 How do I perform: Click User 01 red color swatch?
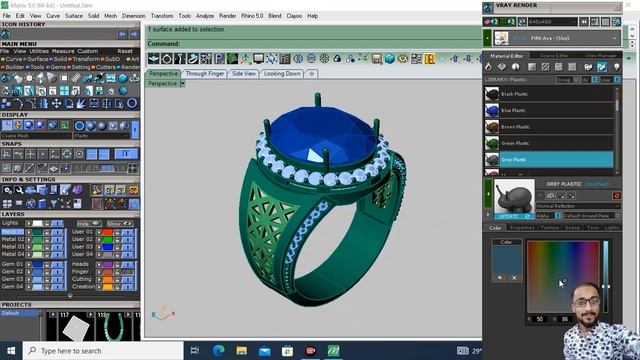pyautogui.click(x=108, y=232)
